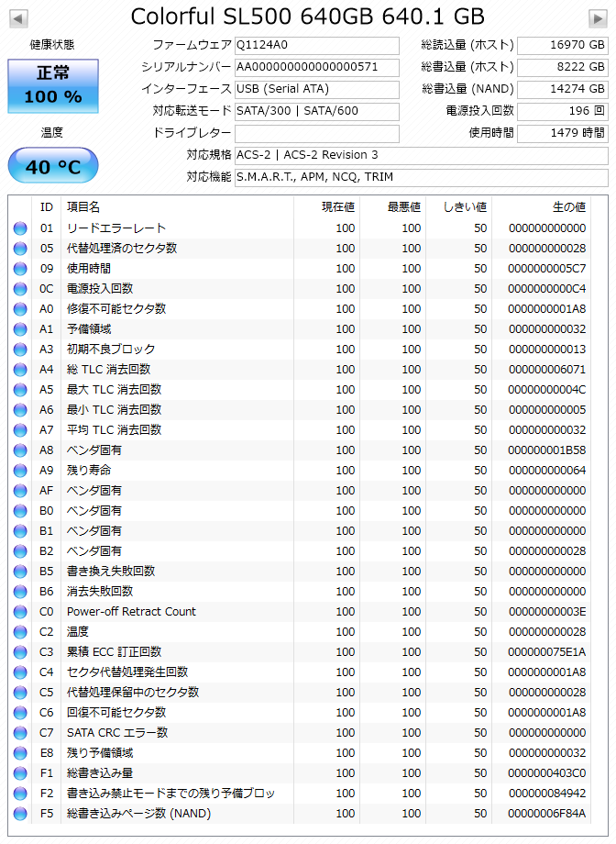
Task: Click status icon for A3 初期不良ブロック
Action: pyautogui.click(x=20, y=350)
